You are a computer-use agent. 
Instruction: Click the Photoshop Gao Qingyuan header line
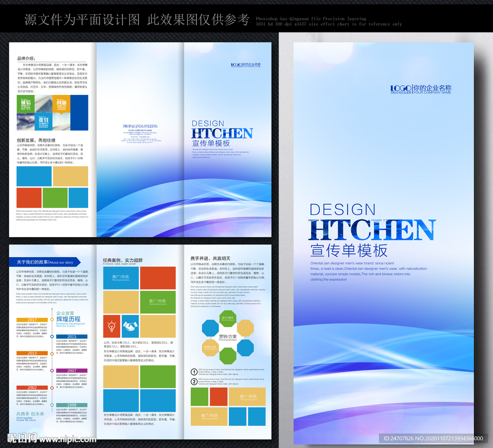pos(311,19)
